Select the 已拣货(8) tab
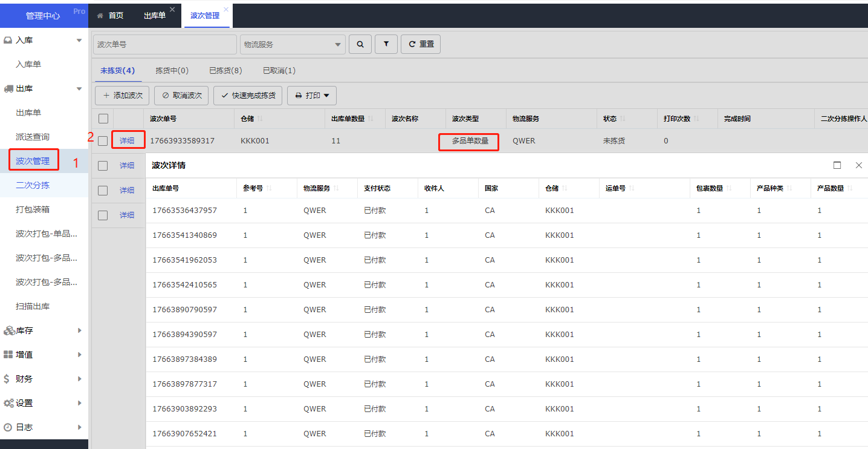Image resolution: width=868 pixels, height=449 pixels. tap(225, 71)
